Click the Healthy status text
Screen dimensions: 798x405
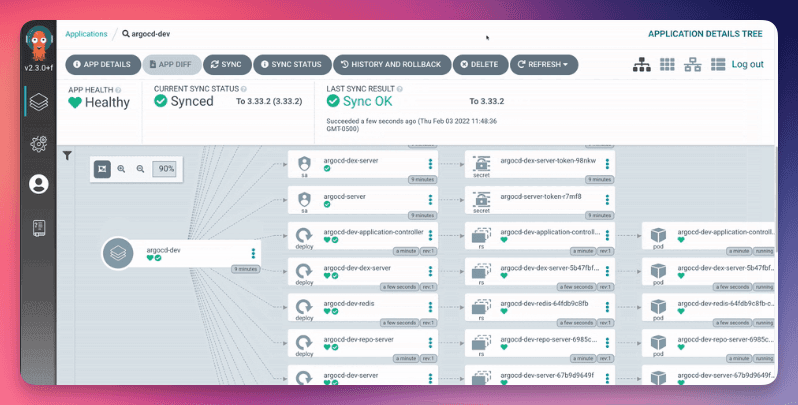point(107,102)
